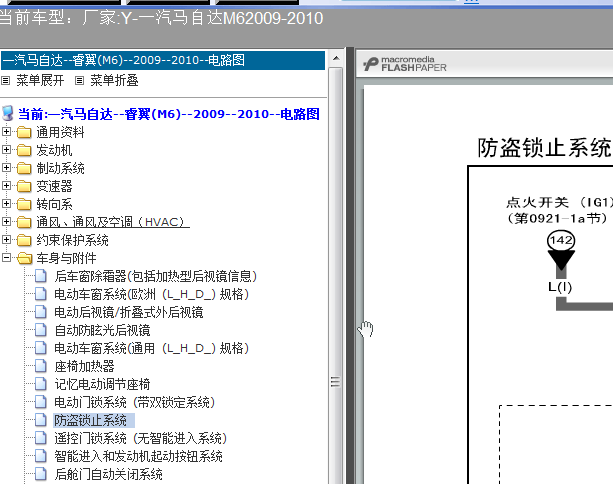Click the 点火开关 (IG1) label
The image size is (613, 484).
click(x=558, y=202)
